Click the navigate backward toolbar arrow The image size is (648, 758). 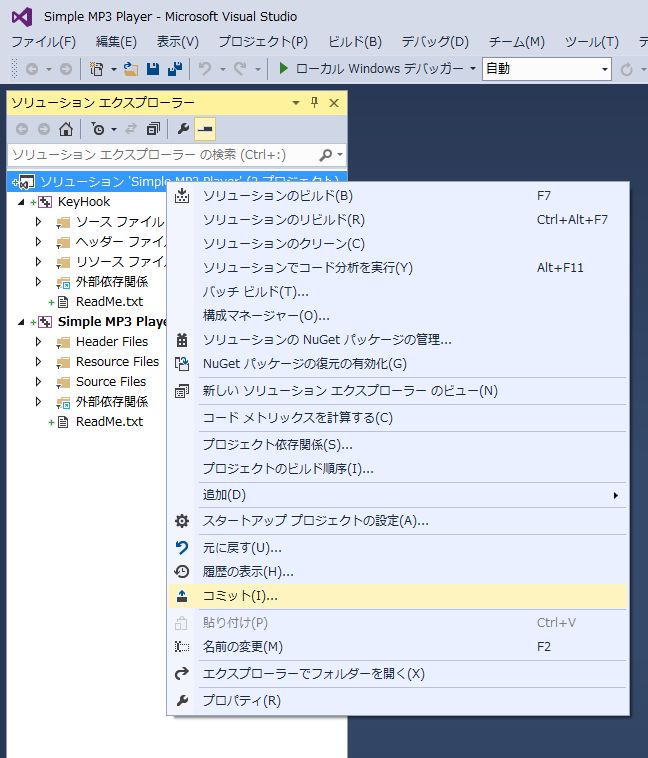(32, 69)
